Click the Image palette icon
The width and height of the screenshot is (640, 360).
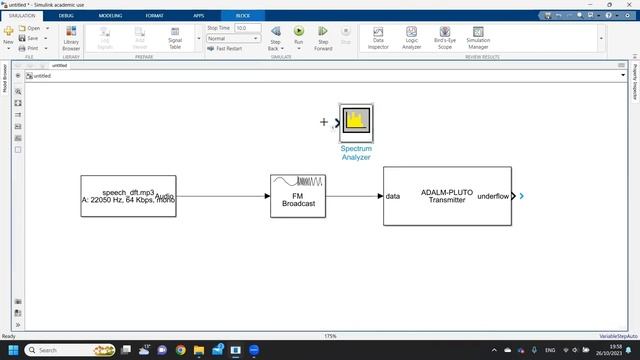point(18,138)
